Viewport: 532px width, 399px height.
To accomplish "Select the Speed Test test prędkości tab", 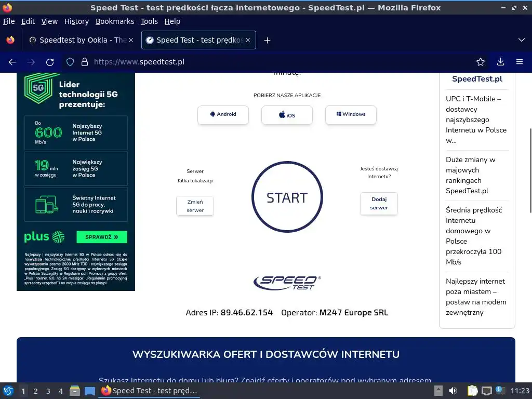I will pyautogui.click(x=198, y=40).
